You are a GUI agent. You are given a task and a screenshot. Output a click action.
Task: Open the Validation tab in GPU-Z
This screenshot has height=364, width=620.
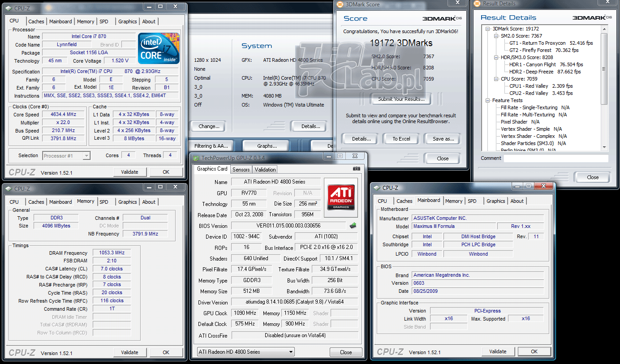point(265,170)
